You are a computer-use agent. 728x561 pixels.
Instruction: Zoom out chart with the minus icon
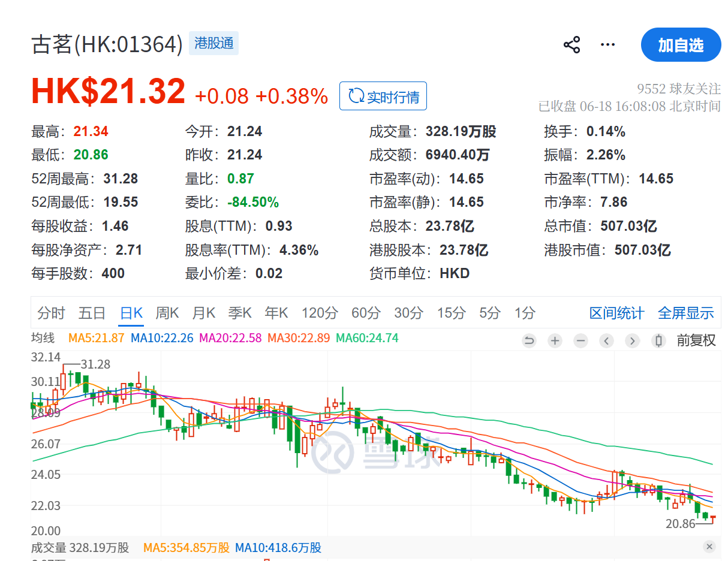point(581,341)
